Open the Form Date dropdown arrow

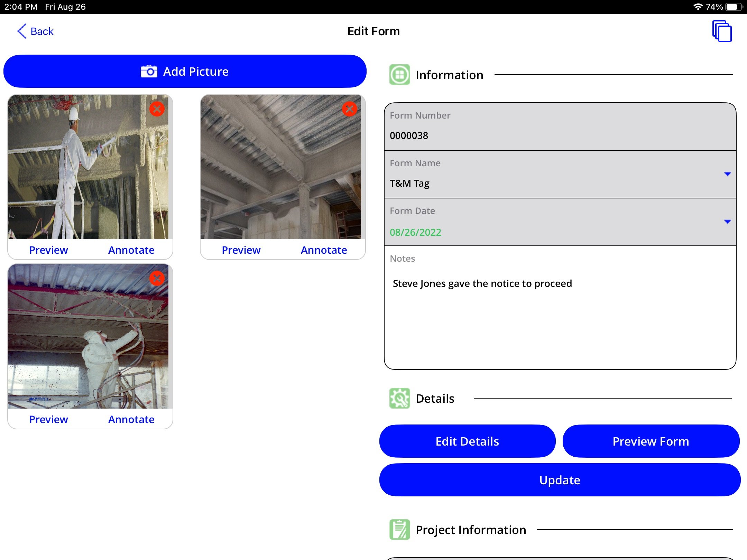(728, 222)
